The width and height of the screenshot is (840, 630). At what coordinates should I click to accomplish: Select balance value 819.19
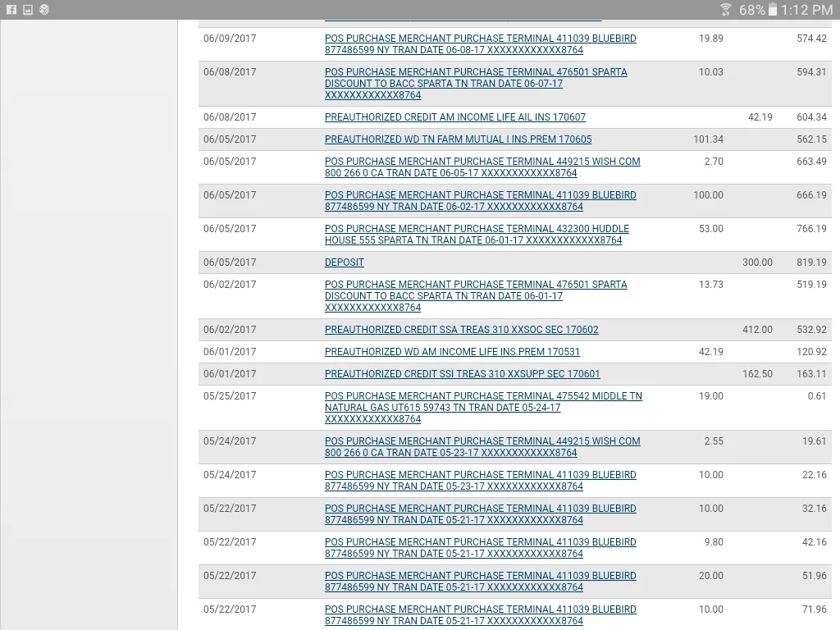pos(811,262)
